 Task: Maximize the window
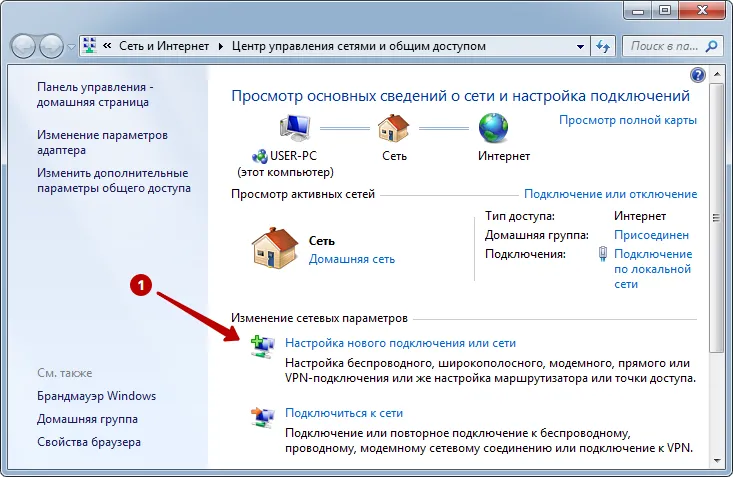pos(665,10)
